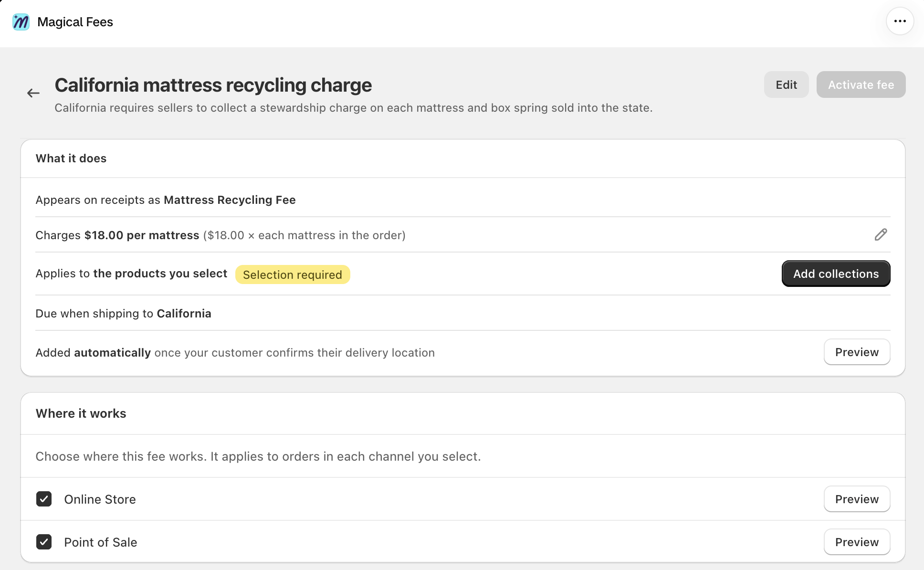Click the Selection required badge
This screenshot has width=924, height=570.
click(x=293, y=274)
